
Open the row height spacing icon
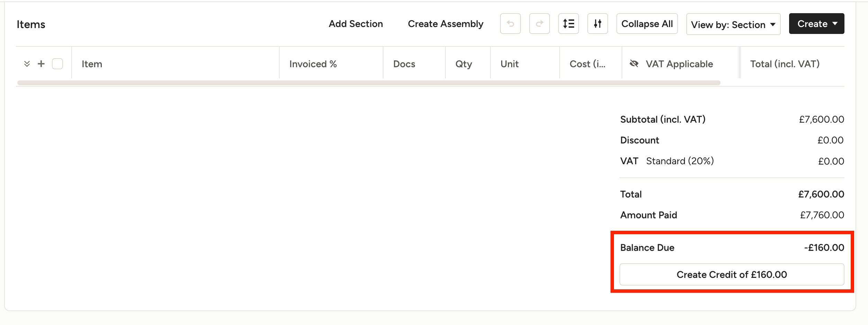pyautogui.click(x=568, y=24)
